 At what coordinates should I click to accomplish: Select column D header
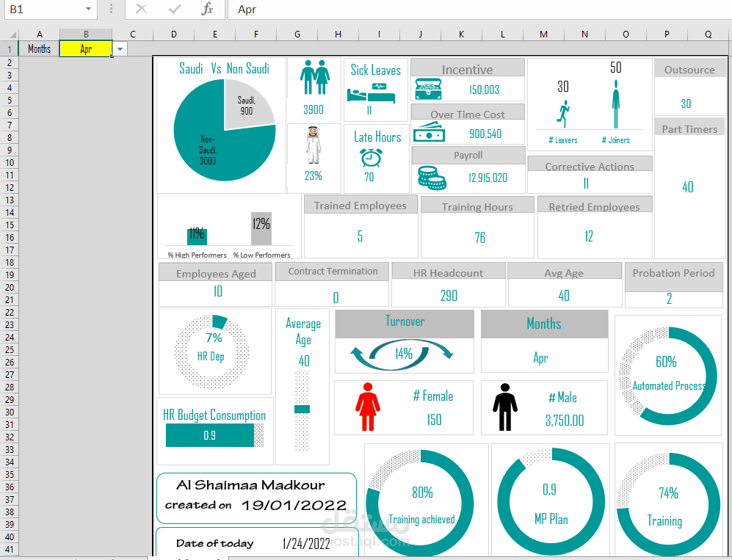click(x=174, y=34)
